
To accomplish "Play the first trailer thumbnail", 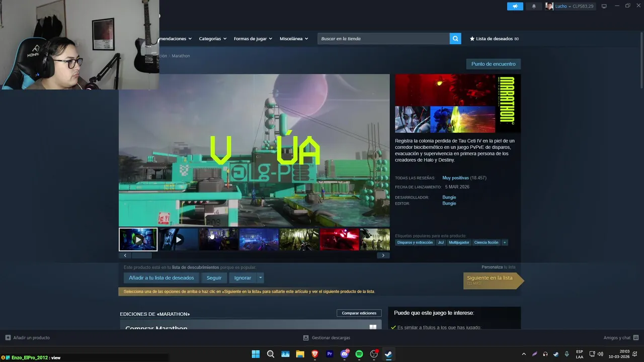I will point(138,239).
